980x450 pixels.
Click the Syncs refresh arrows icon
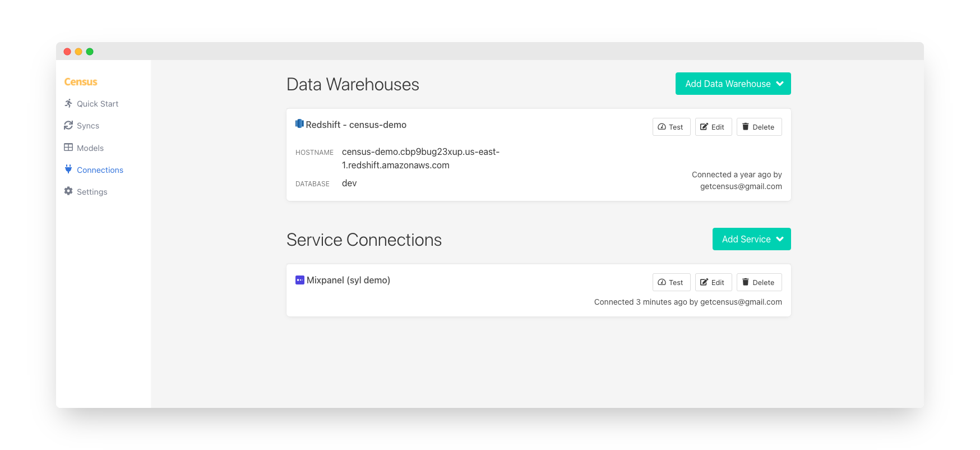[68, 125]
